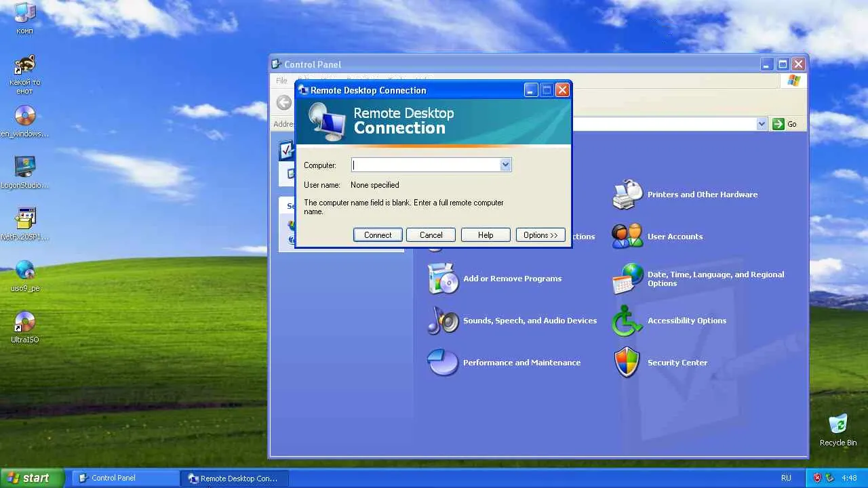Image resolution: width=868 pixels, height=488 pixels.
Task: Expand the dialog with Options >> button
Action: coord(540,235)
